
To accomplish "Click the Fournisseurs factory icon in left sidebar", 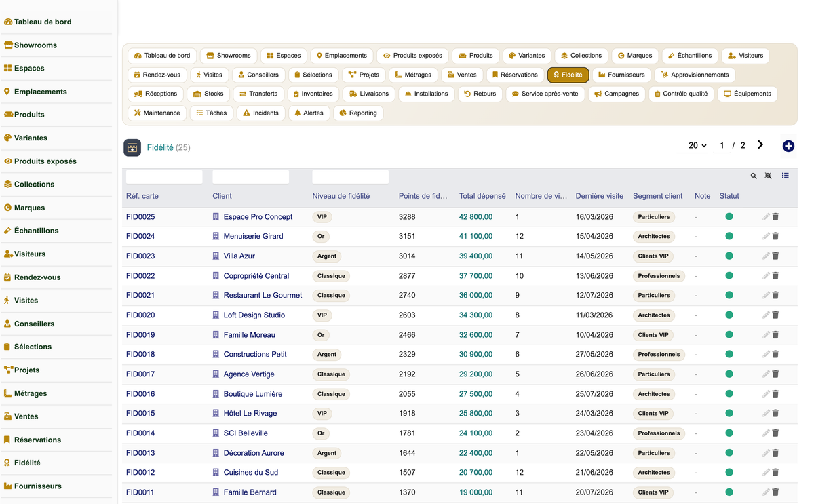I will coord(8,486).
